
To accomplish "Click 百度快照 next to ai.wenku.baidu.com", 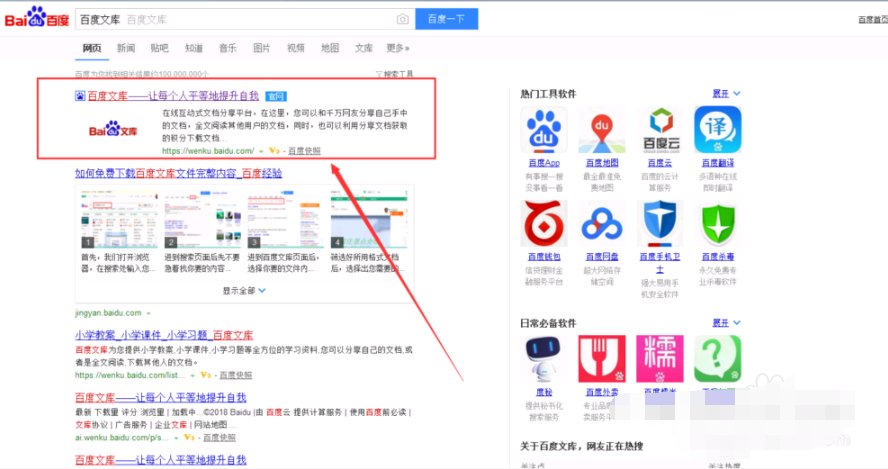I will point(219,437).
